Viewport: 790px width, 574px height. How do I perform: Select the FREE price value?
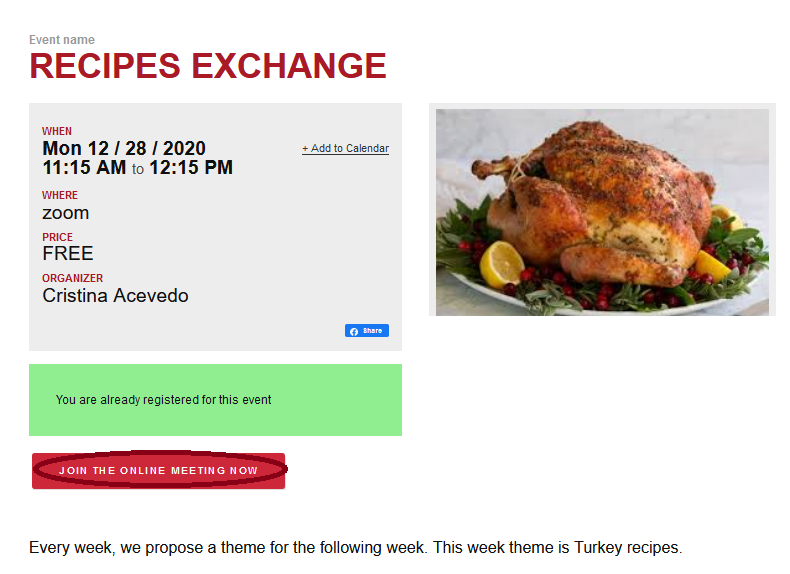pyautogui.click(x=68, y=253)
